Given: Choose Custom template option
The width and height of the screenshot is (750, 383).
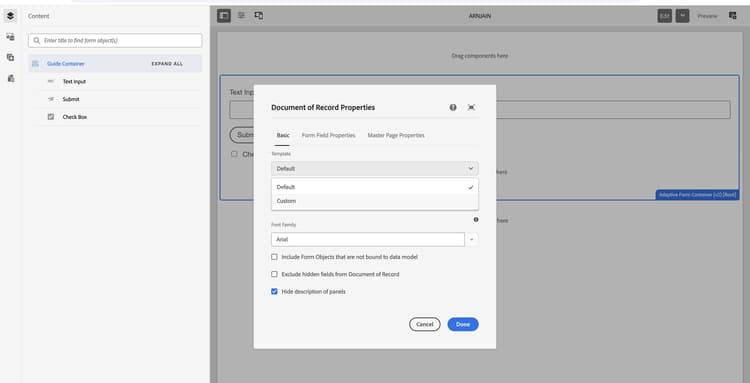Looking at the screenshot, I should tap(375, 201).
